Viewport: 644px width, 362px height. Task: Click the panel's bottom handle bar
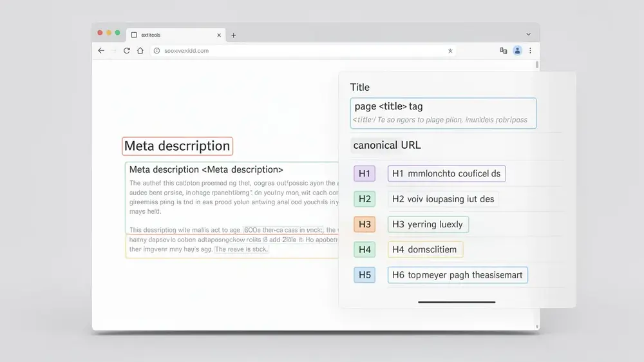pyautogui.click(x=457, y=302)
